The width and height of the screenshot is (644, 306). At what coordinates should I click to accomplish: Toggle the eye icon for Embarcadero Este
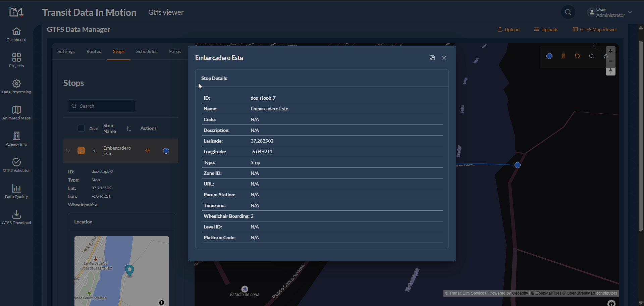point(148,151)
